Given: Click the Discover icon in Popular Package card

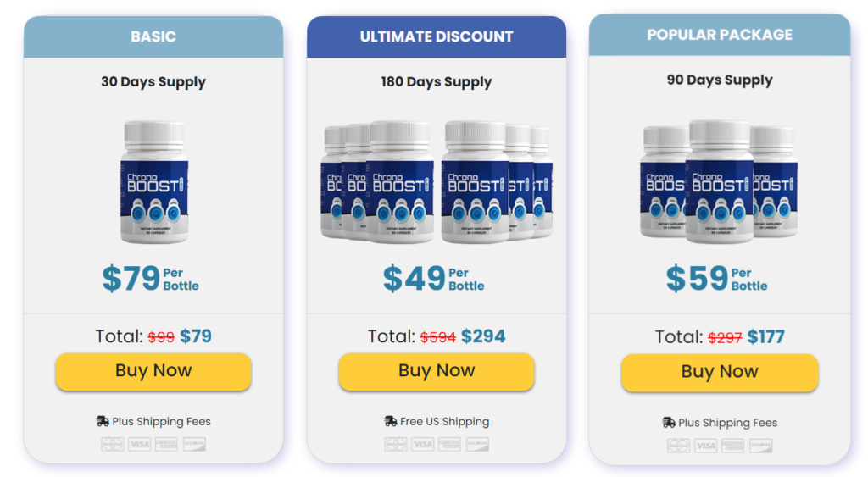Looking at the screenshot, I should 760,446.
